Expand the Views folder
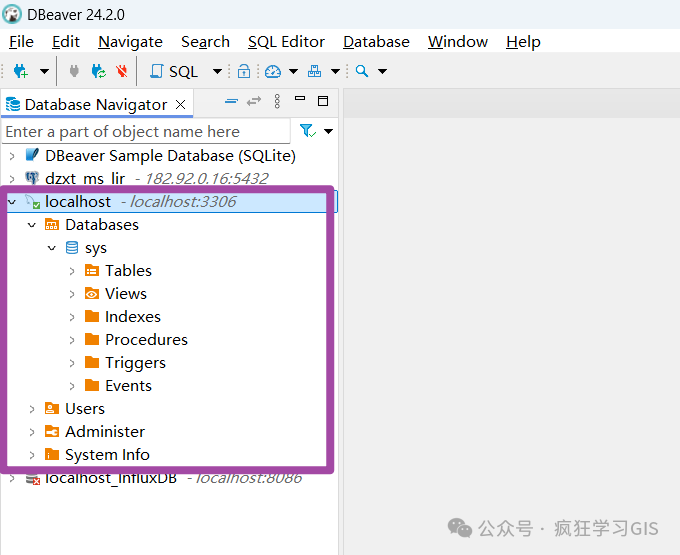 [72, 294]
